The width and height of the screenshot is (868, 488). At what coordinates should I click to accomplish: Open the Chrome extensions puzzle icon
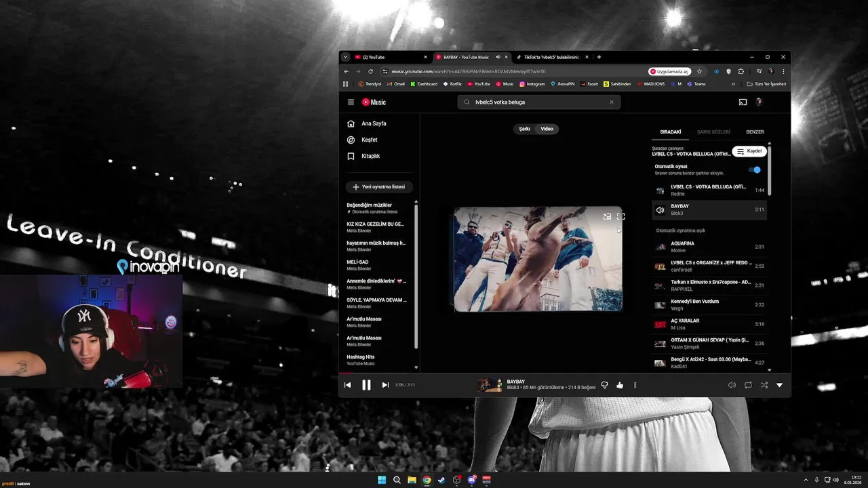pyautogui.click(x=741, y=71)
